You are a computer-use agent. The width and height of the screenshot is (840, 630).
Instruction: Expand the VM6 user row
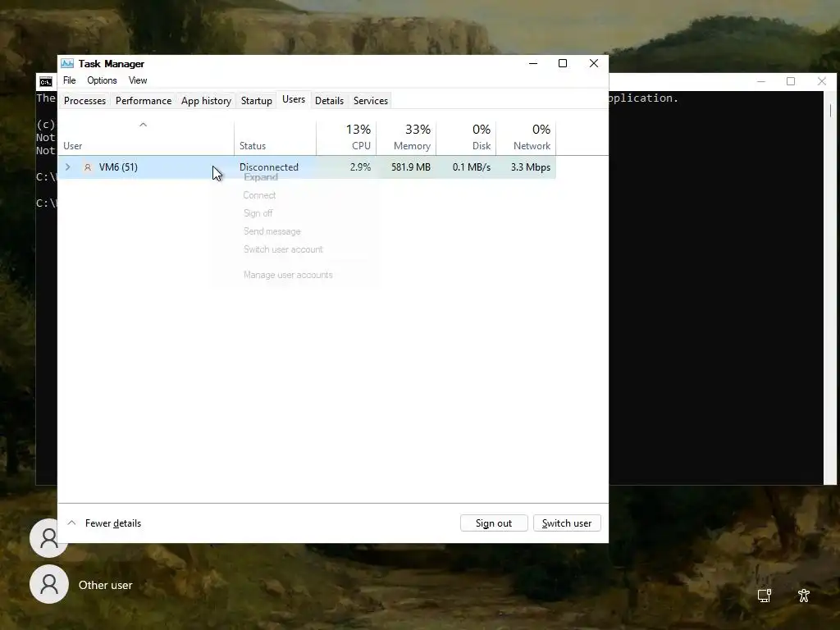click(67, 167)
